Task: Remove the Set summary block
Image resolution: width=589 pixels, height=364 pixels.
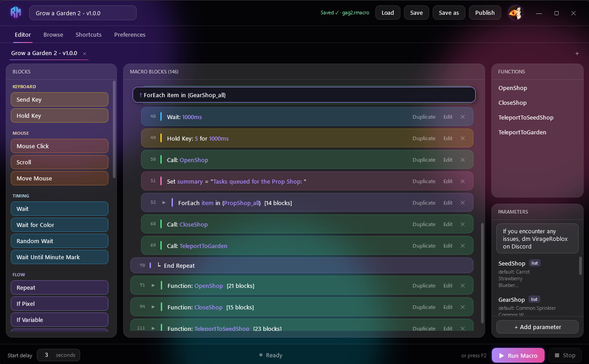Action: click(463, 181)
